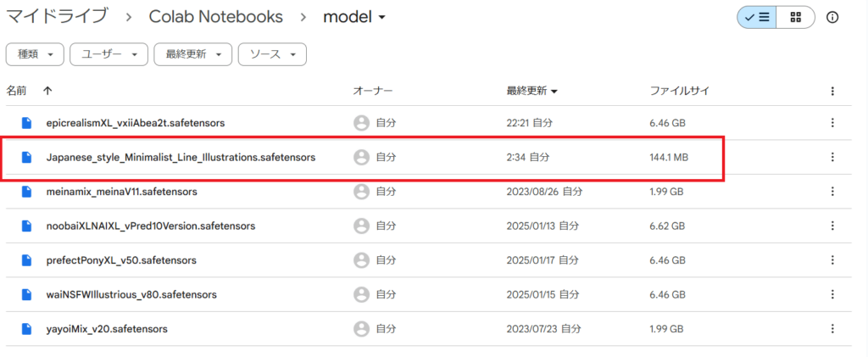
Task: Open the model folder dropdown in breadcrumb
Action: click(x=354, y=17)
